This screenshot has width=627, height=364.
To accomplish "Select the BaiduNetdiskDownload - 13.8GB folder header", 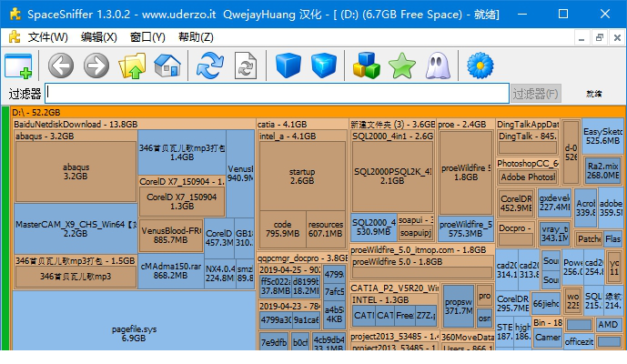I will (134, 124).
